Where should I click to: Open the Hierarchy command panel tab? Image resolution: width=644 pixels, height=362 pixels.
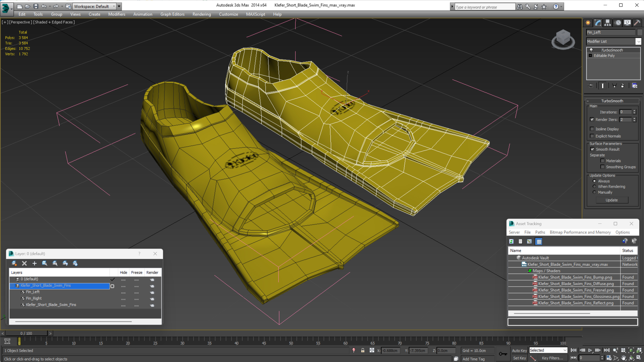click(607, 23)
